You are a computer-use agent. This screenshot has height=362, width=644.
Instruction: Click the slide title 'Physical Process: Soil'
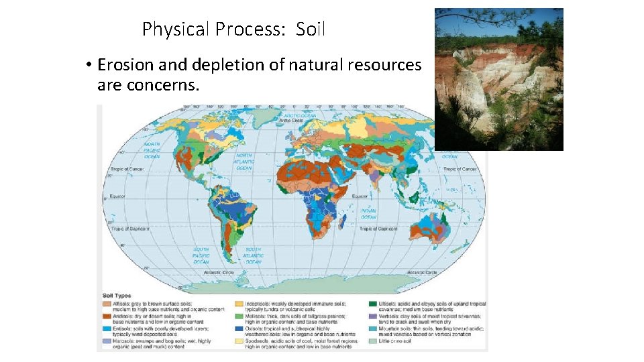233,29
